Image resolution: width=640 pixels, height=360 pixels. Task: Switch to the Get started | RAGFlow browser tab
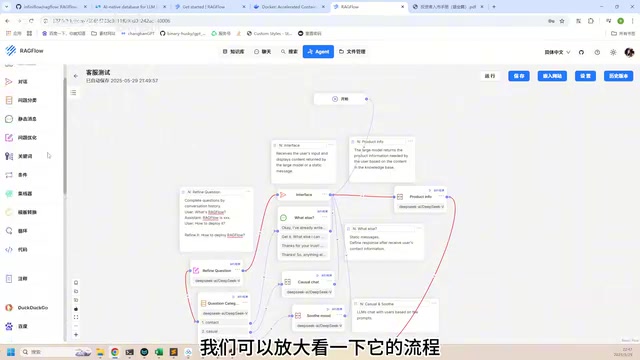click(x=210, y=7)
